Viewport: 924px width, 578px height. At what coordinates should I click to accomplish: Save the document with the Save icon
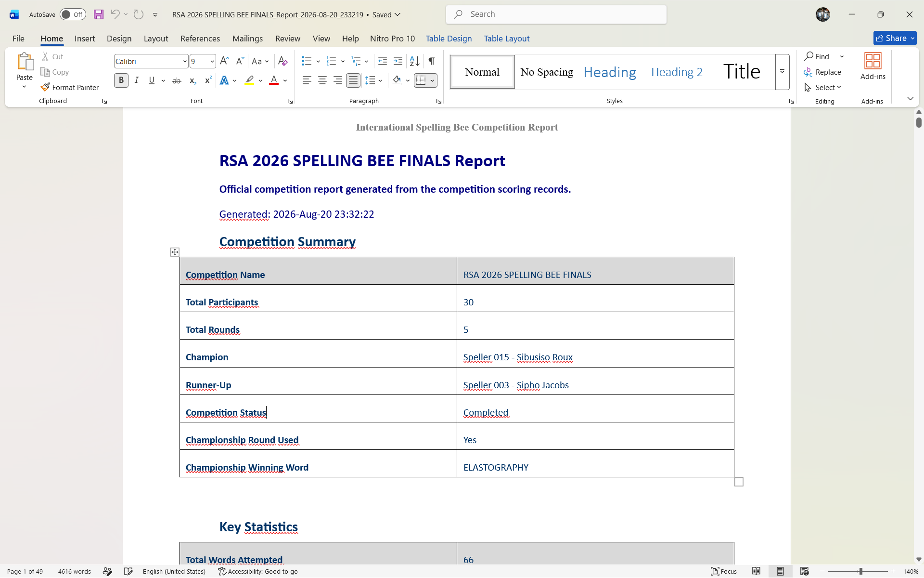[99, 14]
